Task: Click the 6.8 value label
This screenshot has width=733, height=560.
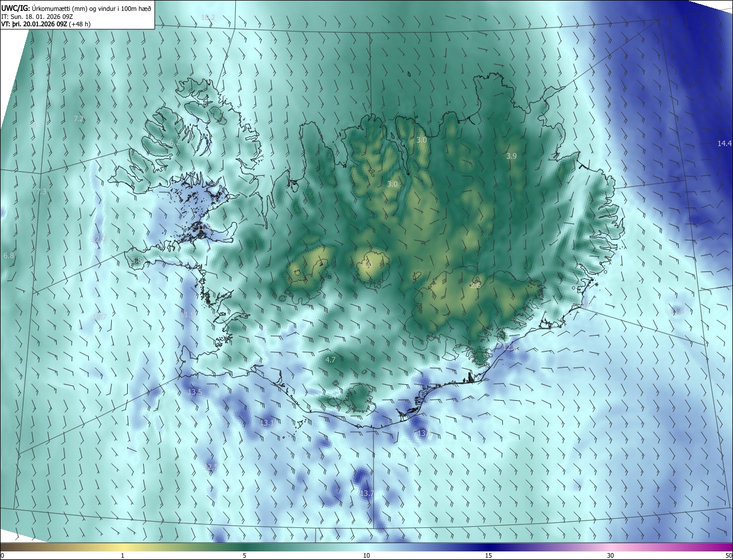Action: tap(9, 255)
